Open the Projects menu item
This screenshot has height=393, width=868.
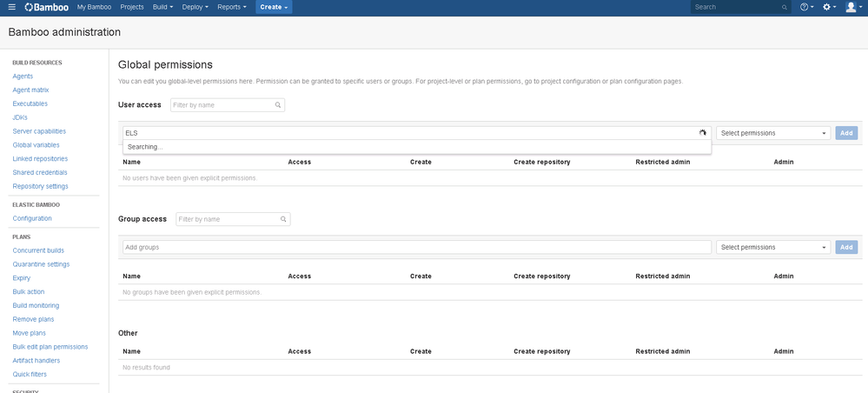pos(132,7)
